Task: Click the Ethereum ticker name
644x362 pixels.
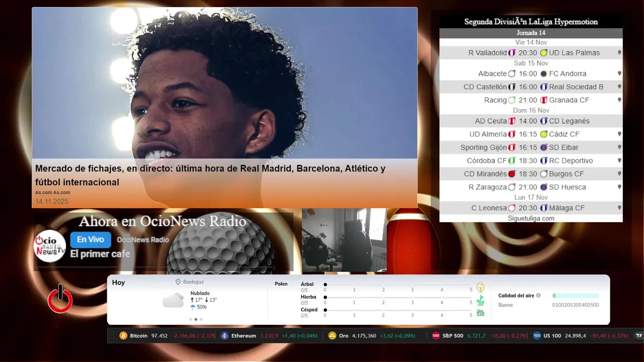Action: pyautogui.click(x=244, y=336)
